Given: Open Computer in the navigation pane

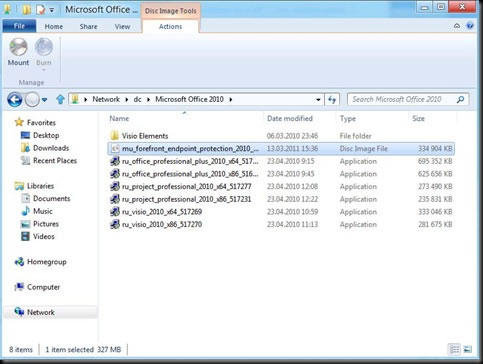Looking at the screenshot, I should (x=44, y=287).
